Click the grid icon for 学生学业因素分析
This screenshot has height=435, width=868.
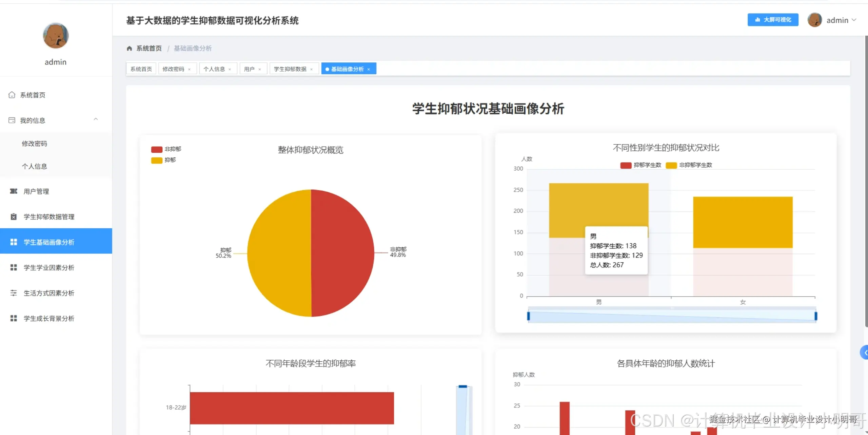(x=14, y=268)
